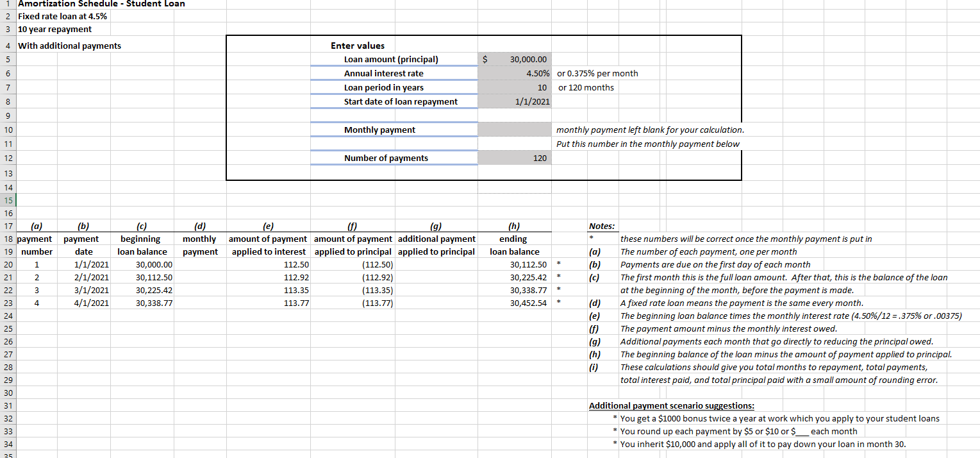Select the blank Monthly payment entry cell
Image resolution: width=980 pixels, height=458 pixels.
[x=513, y=129]
